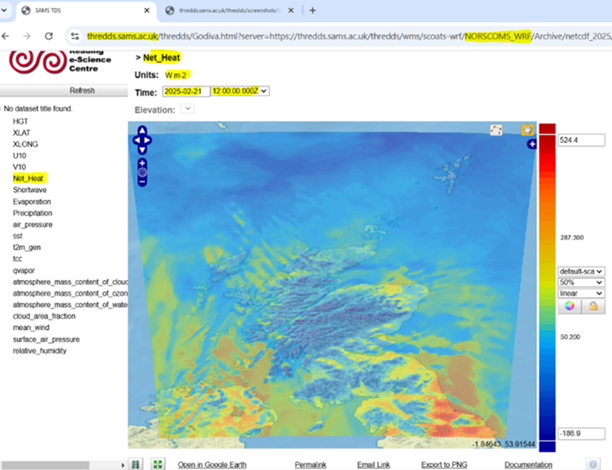Viewport: 612px width, 470px height.
Task: Click the lock colour scale icon
Action: [592, 307]
